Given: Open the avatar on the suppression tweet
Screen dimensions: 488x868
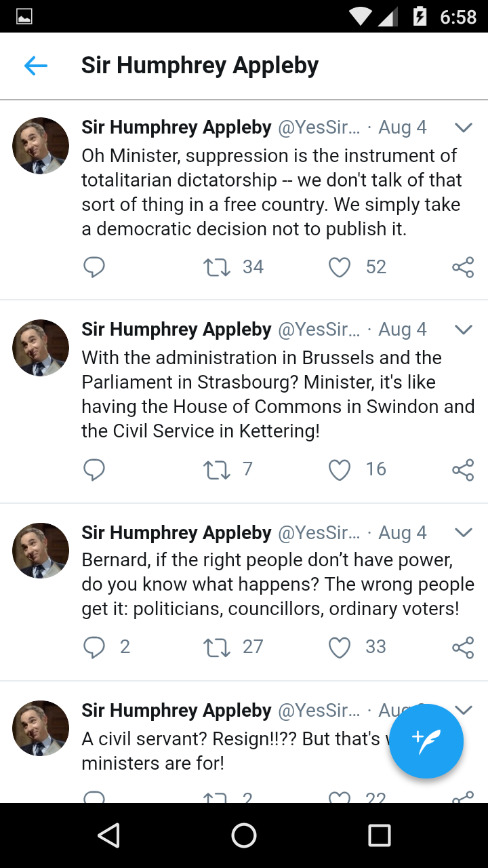Looking at the screenshot, I should [41, 146].
